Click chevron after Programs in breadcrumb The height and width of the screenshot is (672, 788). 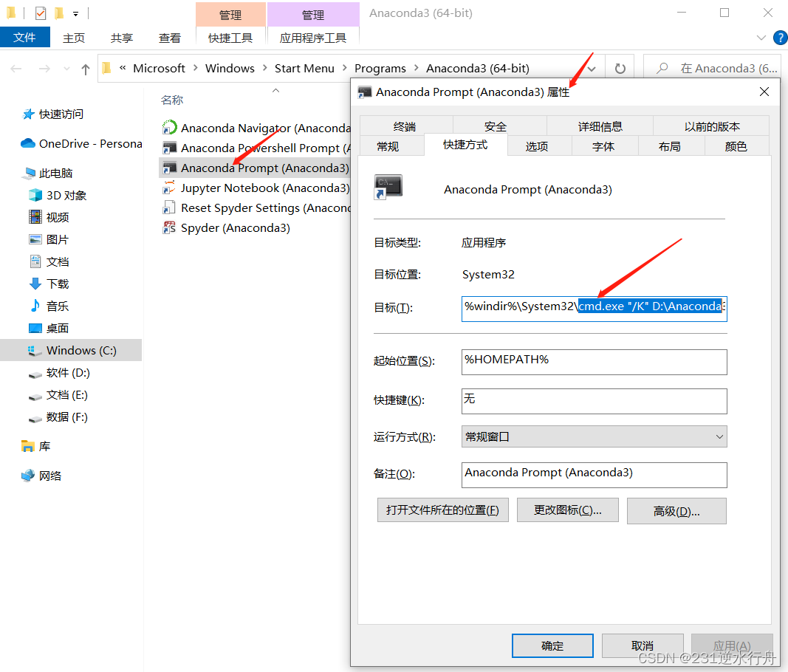416,68
